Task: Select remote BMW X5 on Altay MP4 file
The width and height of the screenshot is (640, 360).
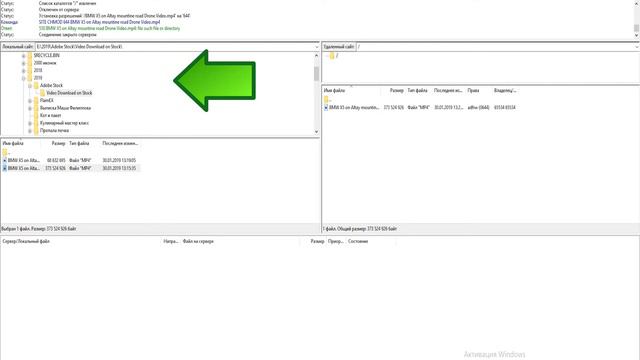Action: coord(420,108)
